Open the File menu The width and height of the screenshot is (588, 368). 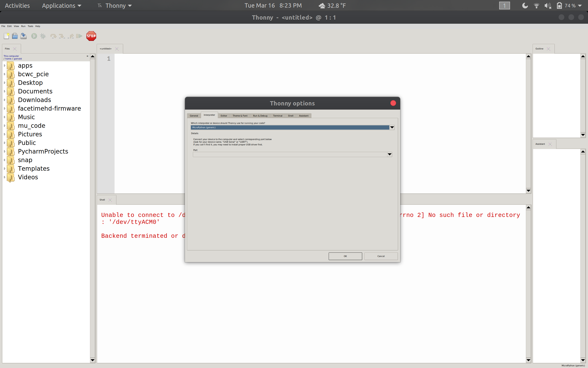tap(3, 26)
